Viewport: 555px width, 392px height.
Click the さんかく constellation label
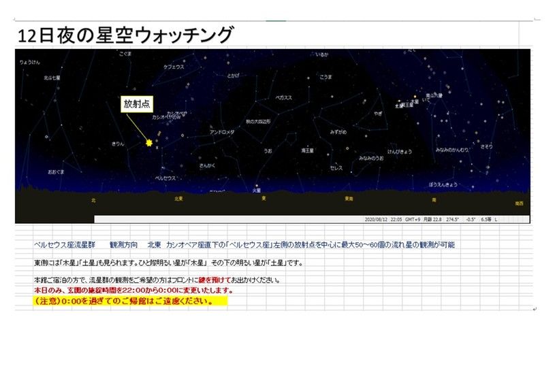click(x=207, y=165)
